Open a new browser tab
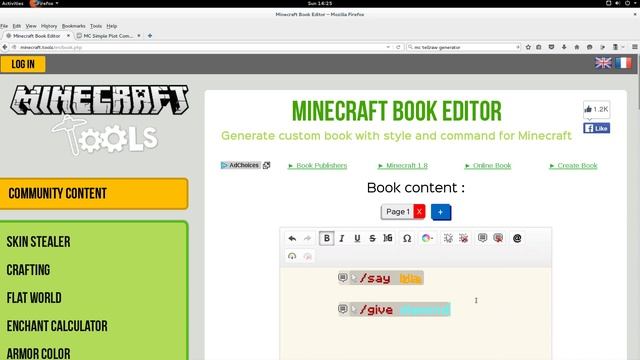 pos(150,36)
